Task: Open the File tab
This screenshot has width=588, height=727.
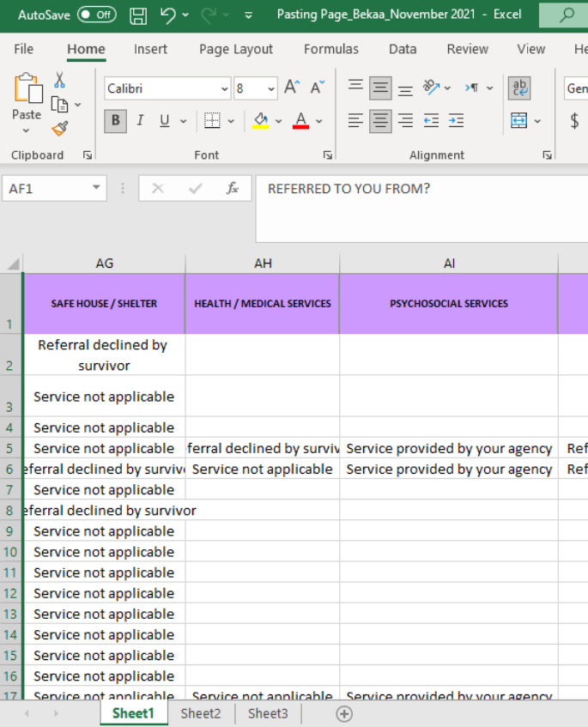Action: pyautogui.click(x=24, y=49)
